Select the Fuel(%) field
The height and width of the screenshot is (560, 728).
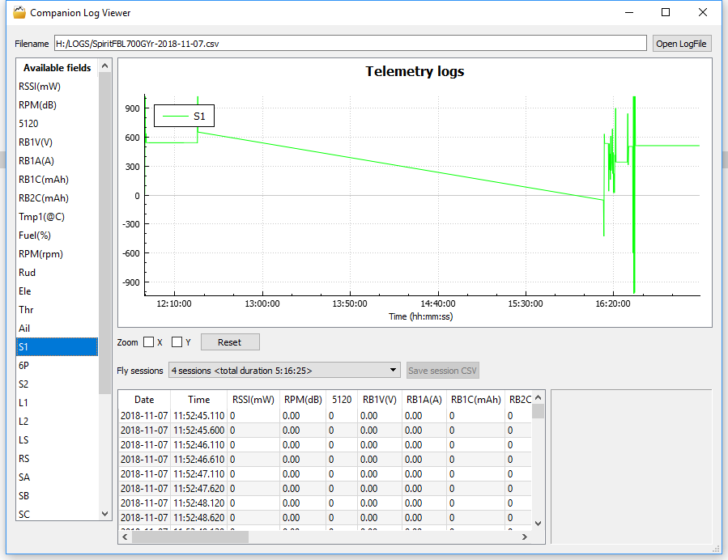pyautogui.click(x=35, y=235)
